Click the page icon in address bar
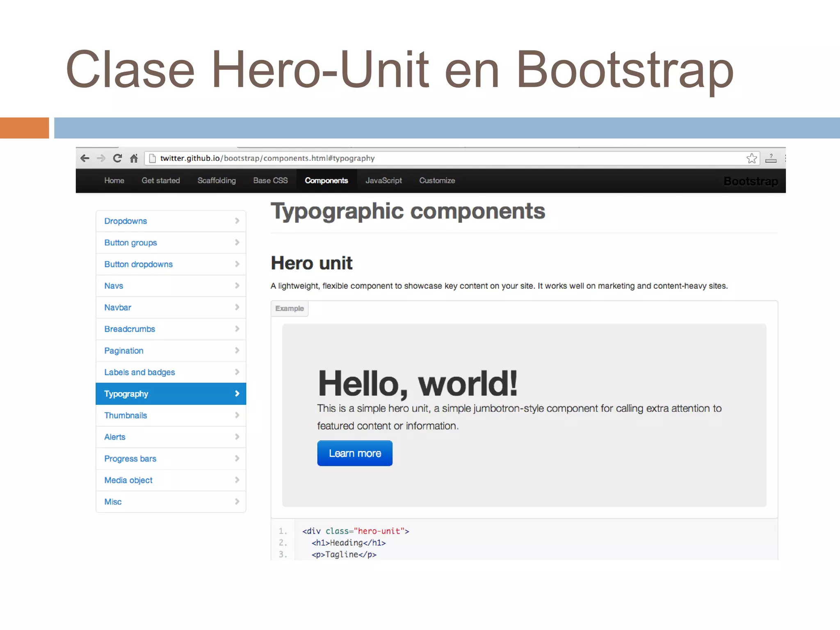Image resolution: width=840 pixels, height=630 pixels. (x=152, y=158)
